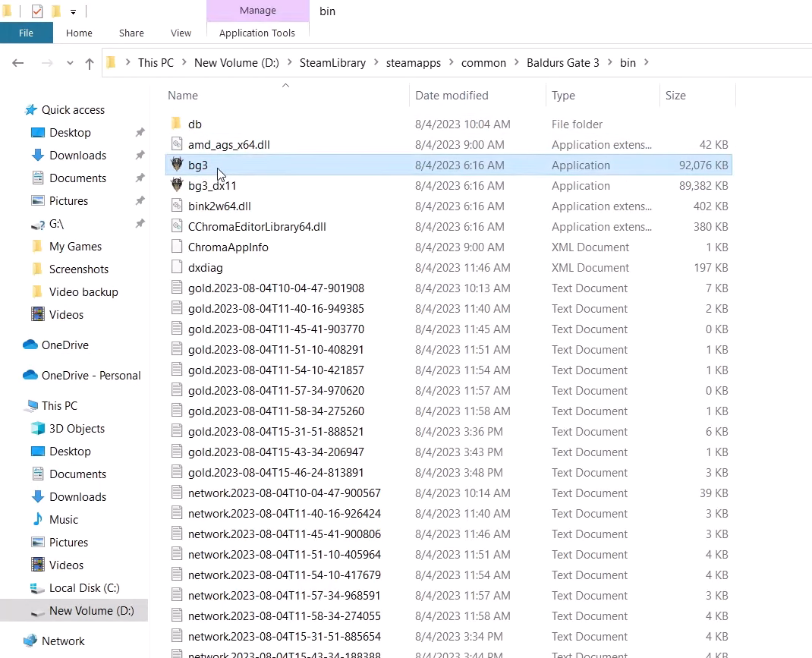
Task: Click the 3D Objects cube icon
Action: click(x=38, y=428)
